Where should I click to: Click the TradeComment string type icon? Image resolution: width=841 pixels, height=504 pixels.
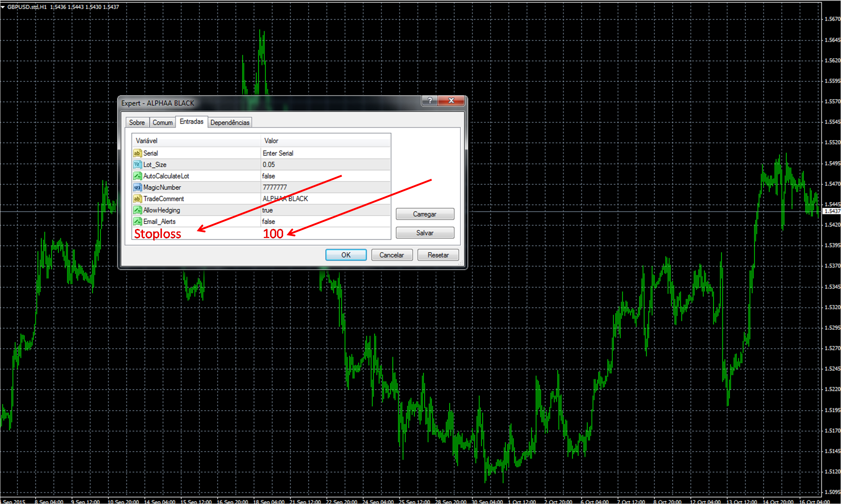137,199
